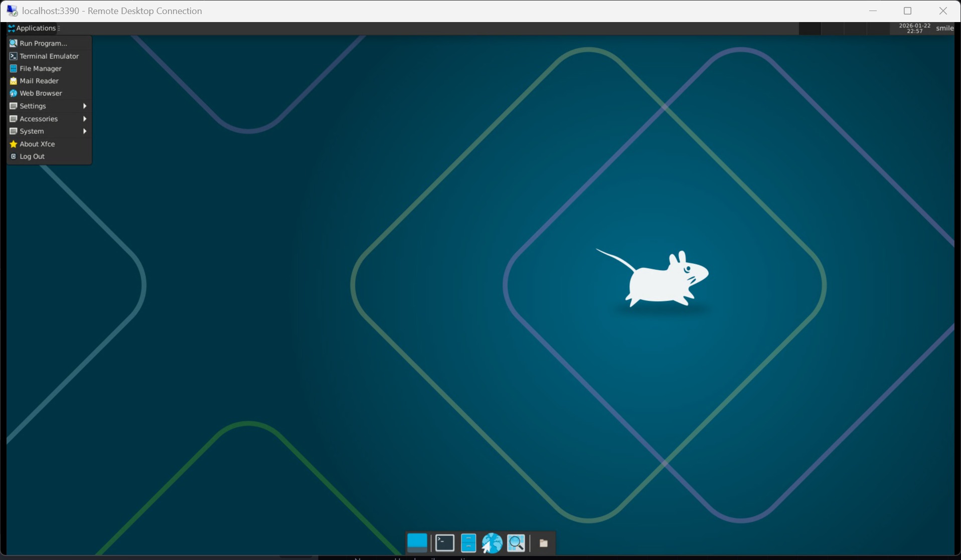Screen dimensions: 961x560
Task: Start the Web Browser globe icon in the dock
Action: 492,542
